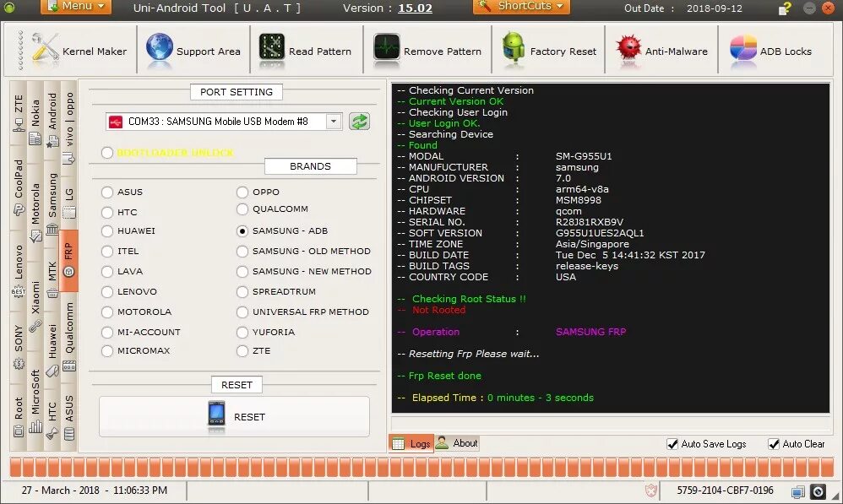Launch the Remove Pattern tool
This screenshot has width=843, height=504.
pyautogui.click(x=427, y=51)
